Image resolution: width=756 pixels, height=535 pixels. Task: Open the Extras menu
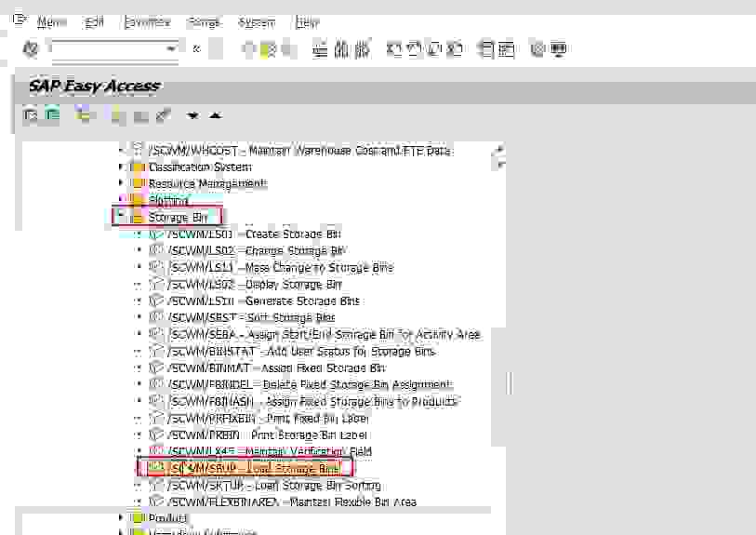coord(205,21)
